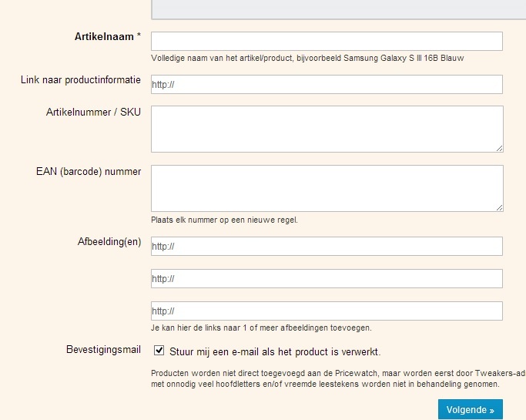Click the EAN (barcode) nummer textarea
This screenshot has height=420, width=526.
(327, 188)
